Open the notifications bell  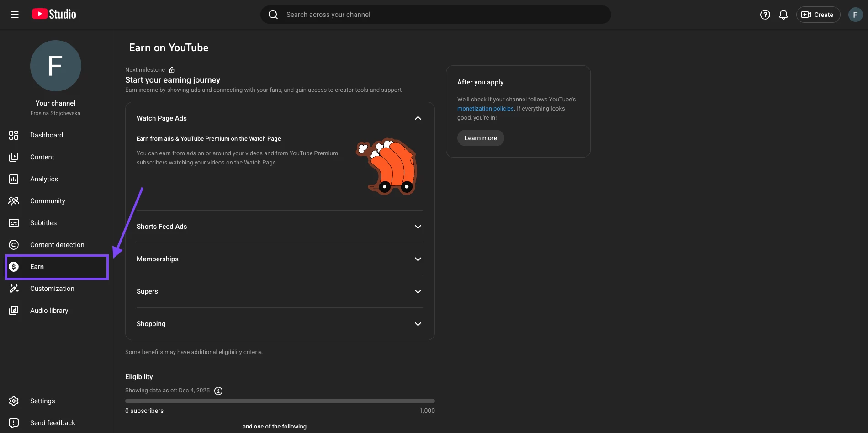point(783,15)
